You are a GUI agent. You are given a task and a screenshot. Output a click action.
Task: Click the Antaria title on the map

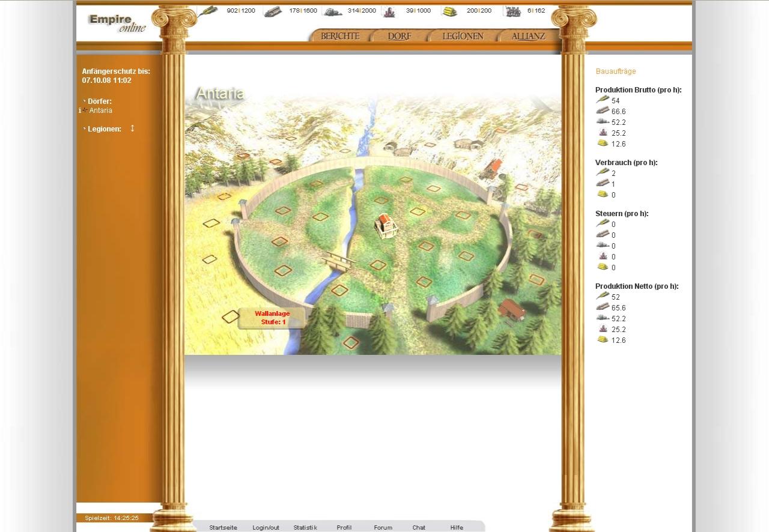tap(220, 94)
